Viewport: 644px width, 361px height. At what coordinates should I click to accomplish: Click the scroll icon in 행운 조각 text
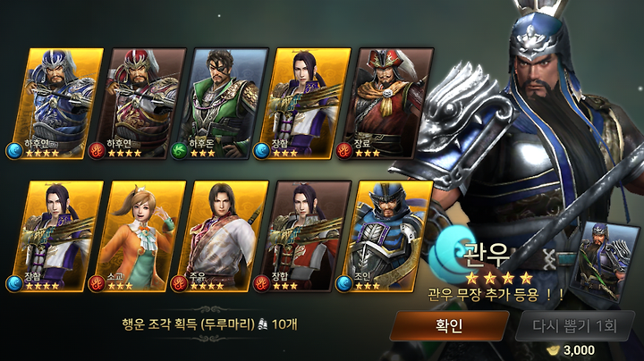(x=263, y=325)
